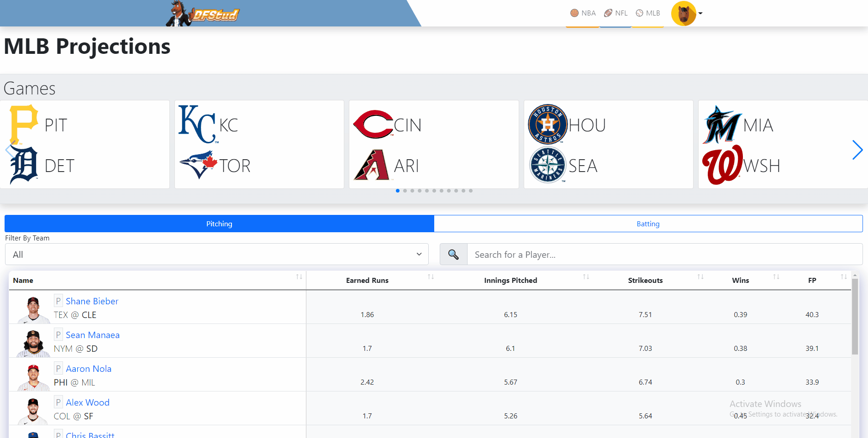Click the Washington Nationals logo
Image resolution: width=868 pixels, height=438 pixels.
pyautogui.click(x=722, y=165)
